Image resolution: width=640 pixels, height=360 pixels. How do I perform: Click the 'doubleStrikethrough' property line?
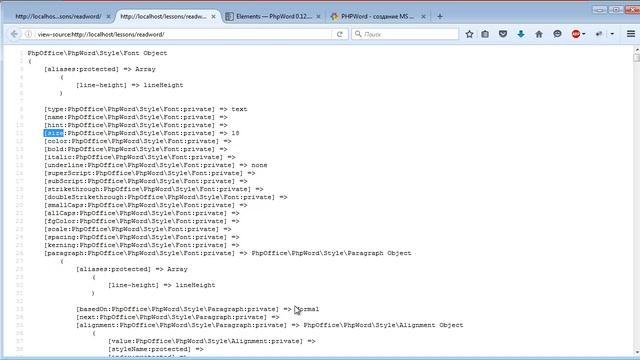pyautogui.click(x=166, y=197)
